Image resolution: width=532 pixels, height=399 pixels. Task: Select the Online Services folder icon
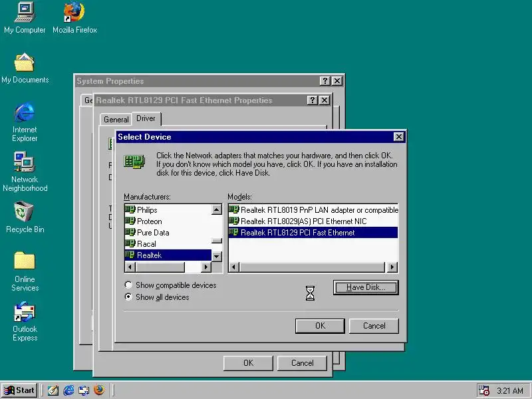click(x=25, y=261)
